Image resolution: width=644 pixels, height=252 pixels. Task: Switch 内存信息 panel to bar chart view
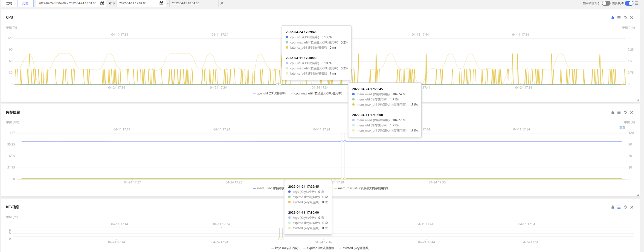click(x=612, y=112)
